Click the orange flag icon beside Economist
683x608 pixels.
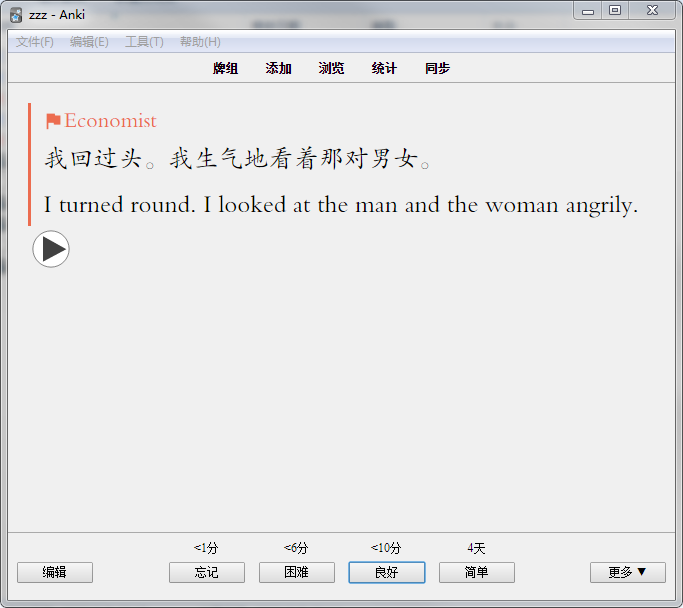pos(53,121)
